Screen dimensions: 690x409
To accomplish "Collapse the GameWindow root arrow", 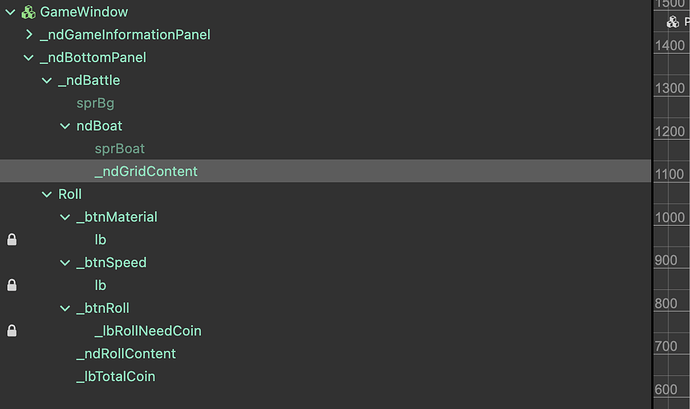I will pos(11,12).
